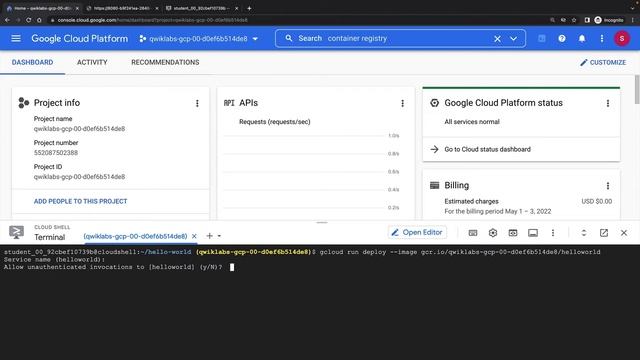
Task: Open the hamburger navigation menu
Action: pos(16,38)
